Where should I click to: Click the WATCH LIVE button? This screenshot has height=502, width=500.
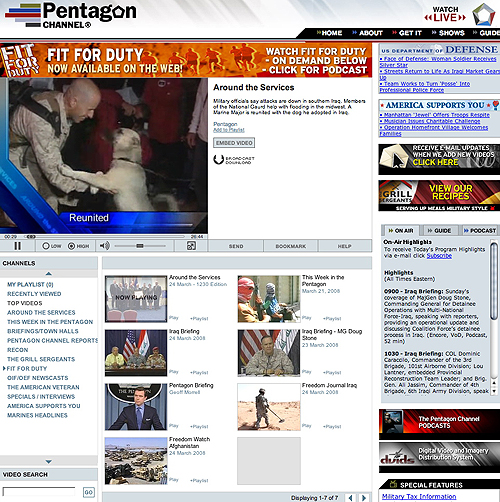445,14
